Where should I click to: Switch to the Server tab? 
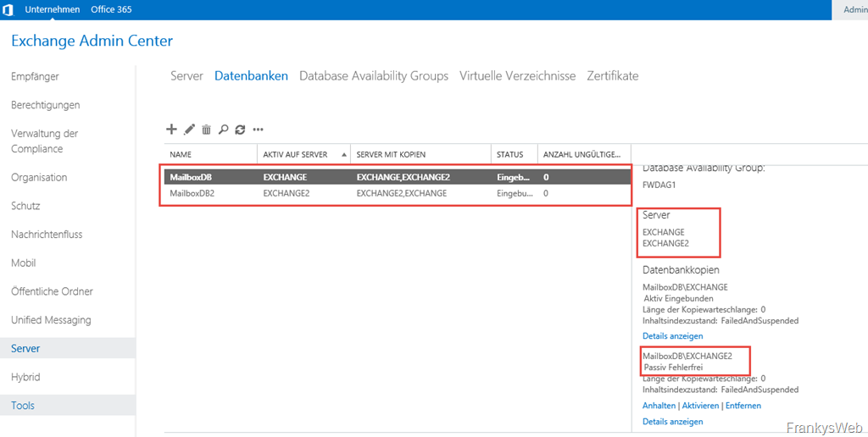click(186, 76)
